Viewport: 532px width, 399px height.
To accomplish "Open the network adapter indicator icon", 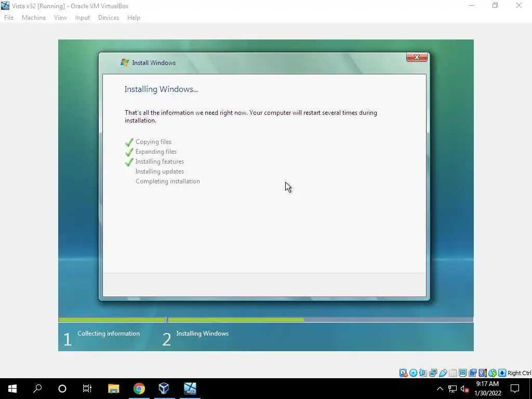I will (433, 373).
